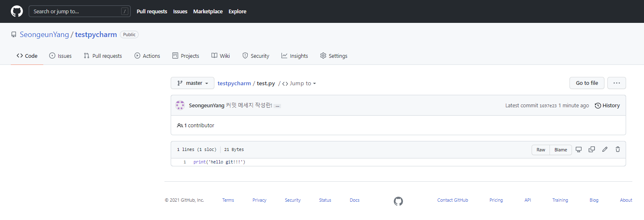Viewport: 644px width, 220px height.
Task: Open commit message 커밋 메세지 작성란! link
Action: [249, 106]
